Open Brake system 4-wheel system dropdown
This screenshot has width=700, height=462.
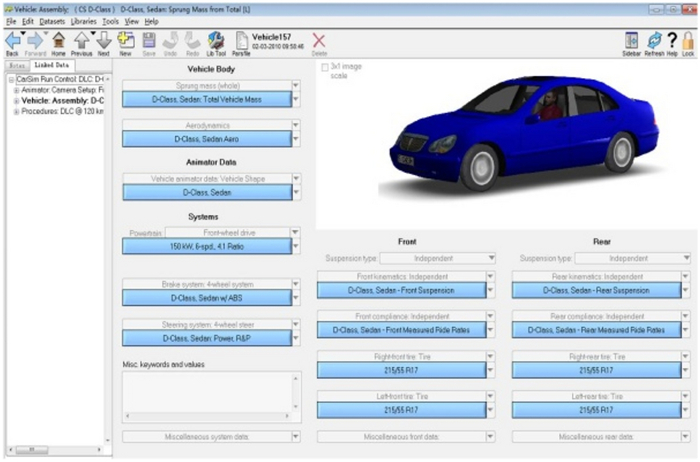click(296, 284)
